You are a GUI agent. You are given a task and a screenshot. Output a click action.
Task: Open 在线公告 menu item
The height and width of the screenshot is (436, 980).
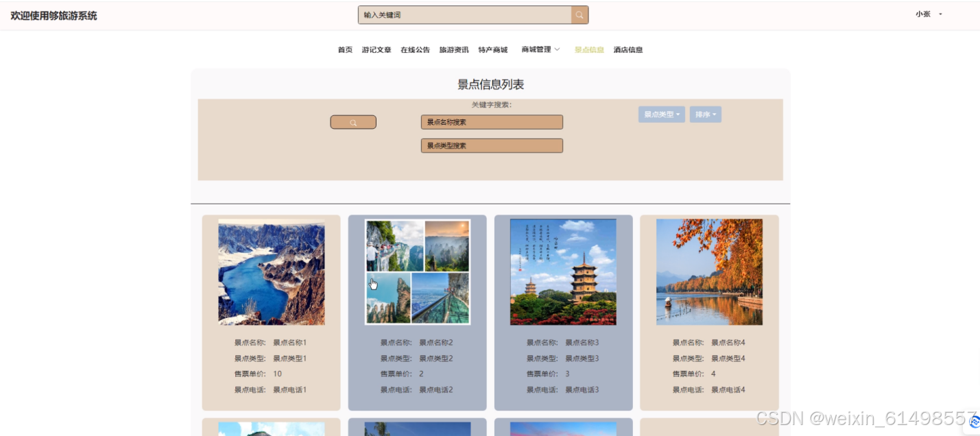click(x=416, y=50)
